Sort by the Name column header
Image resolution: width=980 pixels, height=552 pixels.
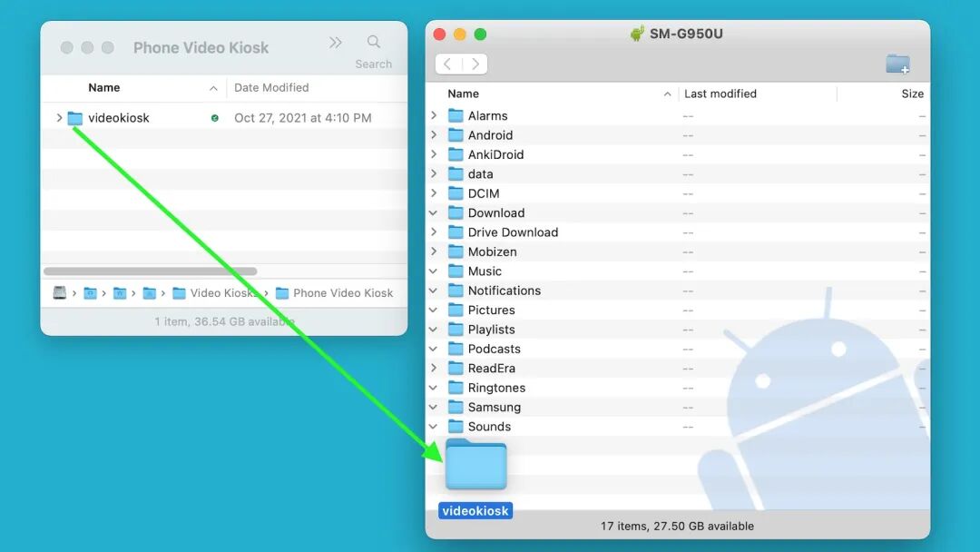[x=104, y=87]
